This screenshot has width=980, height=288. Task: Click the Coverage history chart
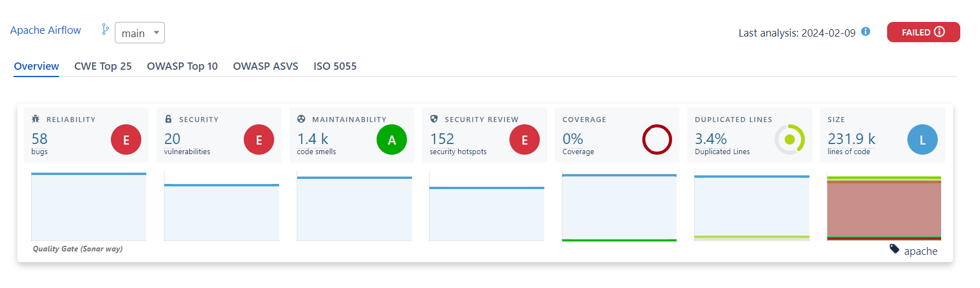[619, 206]
